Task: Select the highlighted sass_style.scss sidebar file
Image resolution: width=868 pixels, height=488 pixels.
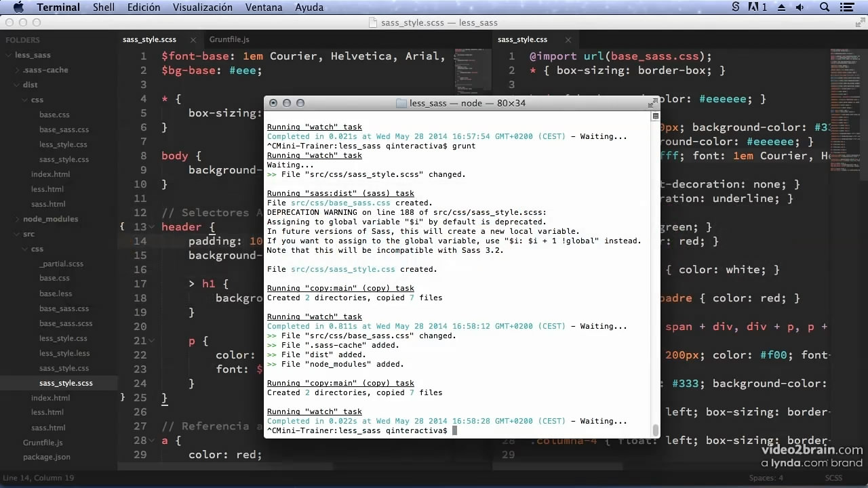Action: (x=66, y=383)
